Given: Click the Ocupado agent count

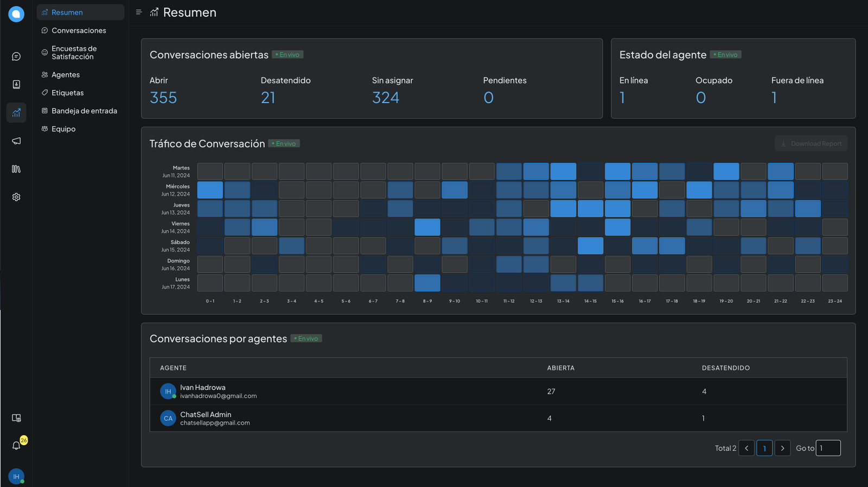Looking at the screenshot, I should point(701,98).
